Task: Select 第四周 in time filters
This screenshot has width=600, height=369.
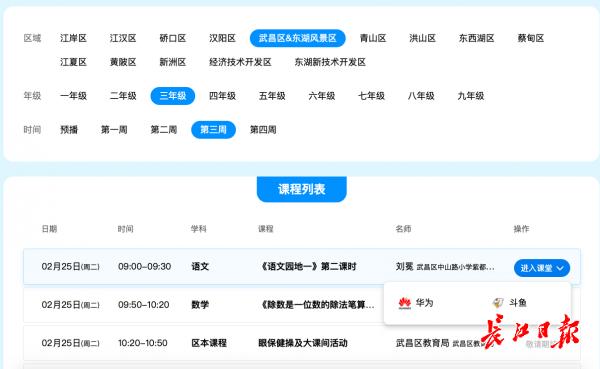Action: click(263, 130)
